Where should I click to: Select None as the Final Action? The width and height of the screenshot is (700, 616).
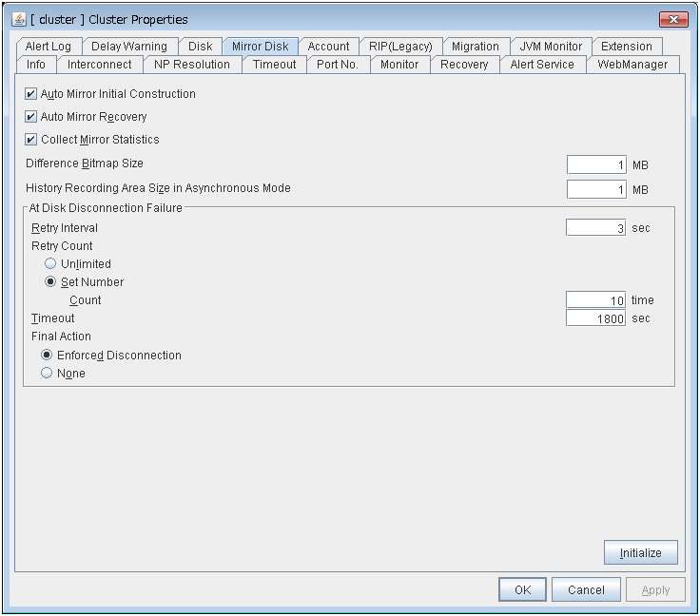click(x=47, y=374)
